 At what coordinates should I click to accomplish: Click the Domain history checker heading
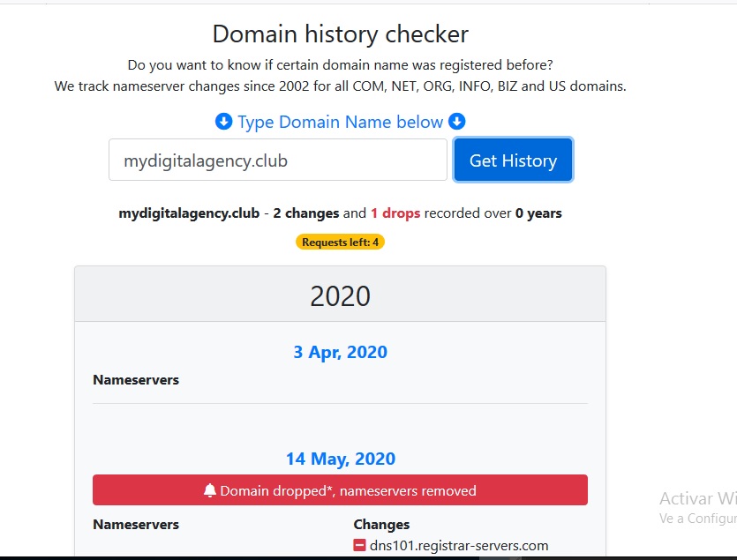[341, 34]
